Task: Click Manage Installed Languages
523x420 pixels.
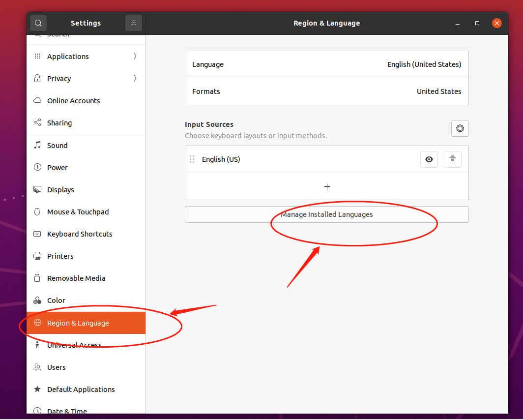Action: [x=326, y=214]
